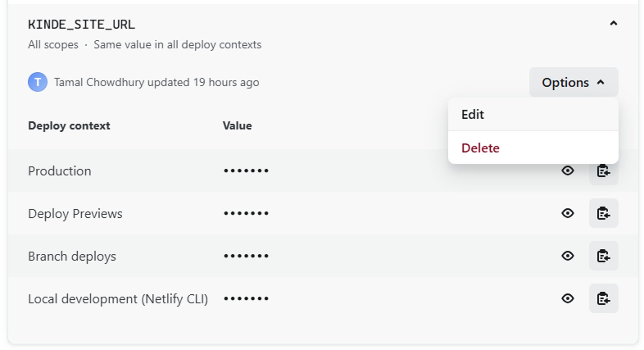Copy the Production value to clipboard
This screenshot has height=350, width=644.
pos(604,171)
